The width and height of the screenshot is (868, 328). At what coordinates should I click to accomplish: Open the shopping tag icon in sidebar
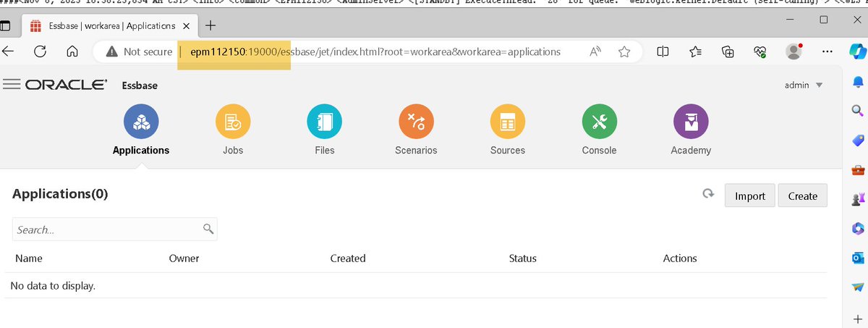click(858, 140)
